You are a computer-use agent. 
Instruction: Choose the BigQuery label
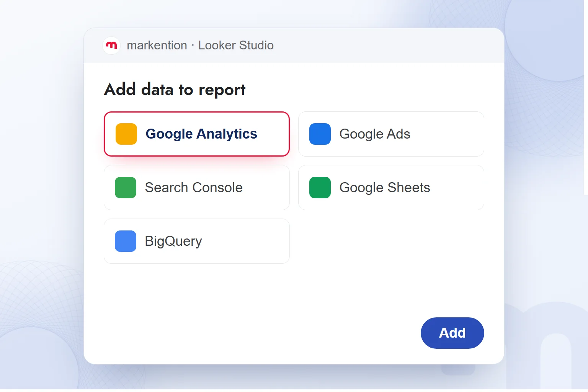pos(173,241)
